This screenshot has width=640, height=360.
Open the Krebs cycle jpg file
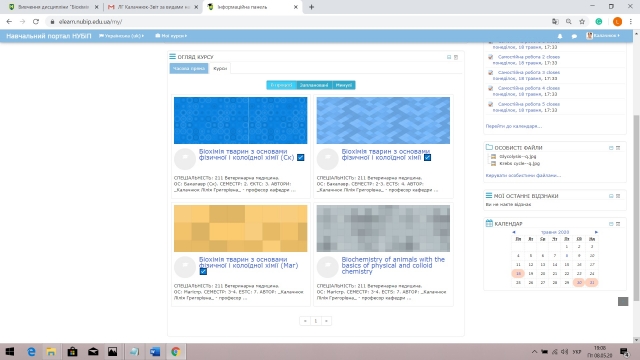click(519, 163)
